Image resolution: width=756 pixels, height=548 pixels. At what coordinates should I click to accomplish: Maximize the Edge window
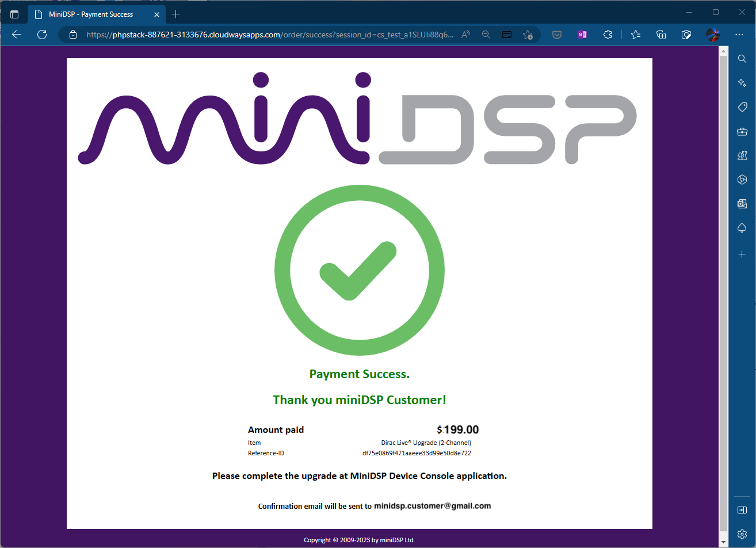point(716,12)
